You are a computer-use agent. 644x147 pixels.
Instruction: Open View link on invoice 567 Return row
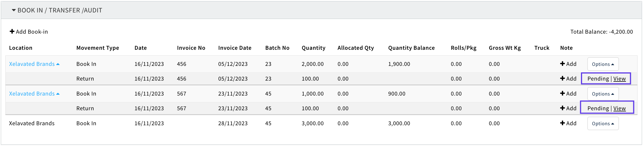(x=619, y=108)
